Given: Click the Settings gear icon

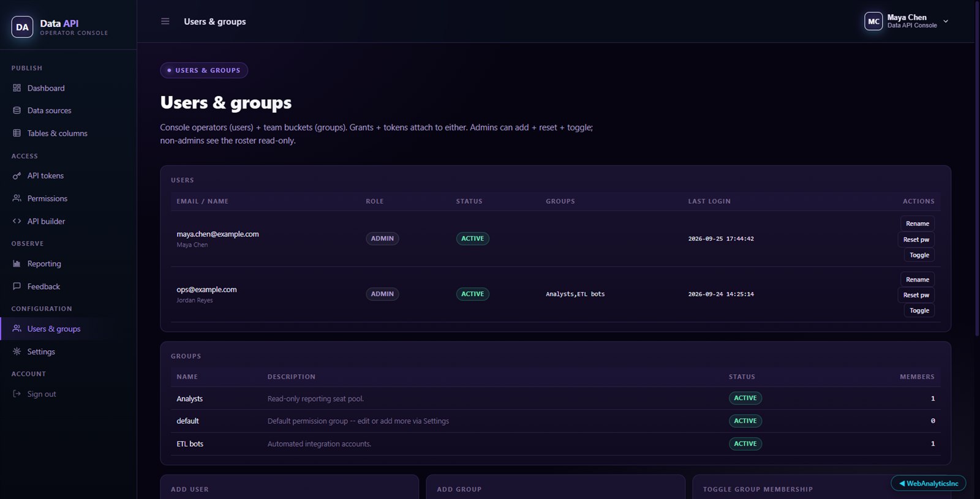Looking at the screenshot, I should [x=17, y=351].
